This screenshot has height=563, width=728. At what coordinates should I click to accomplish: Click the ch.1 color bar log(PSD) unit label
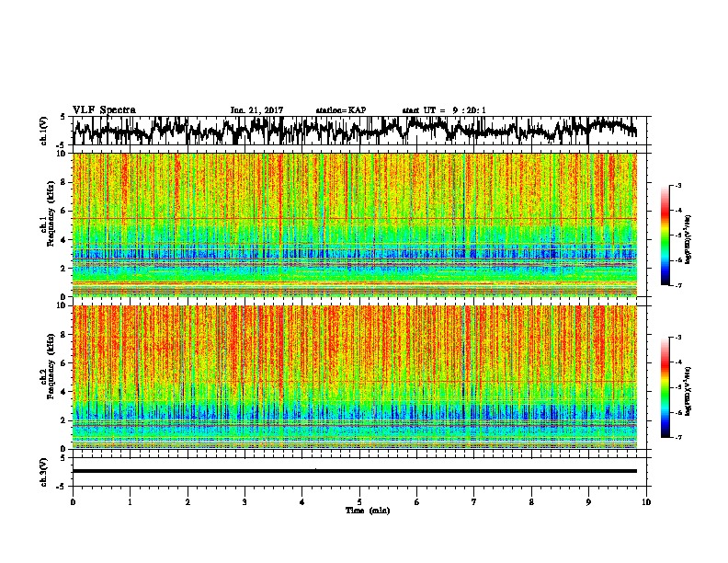point(688,239)
